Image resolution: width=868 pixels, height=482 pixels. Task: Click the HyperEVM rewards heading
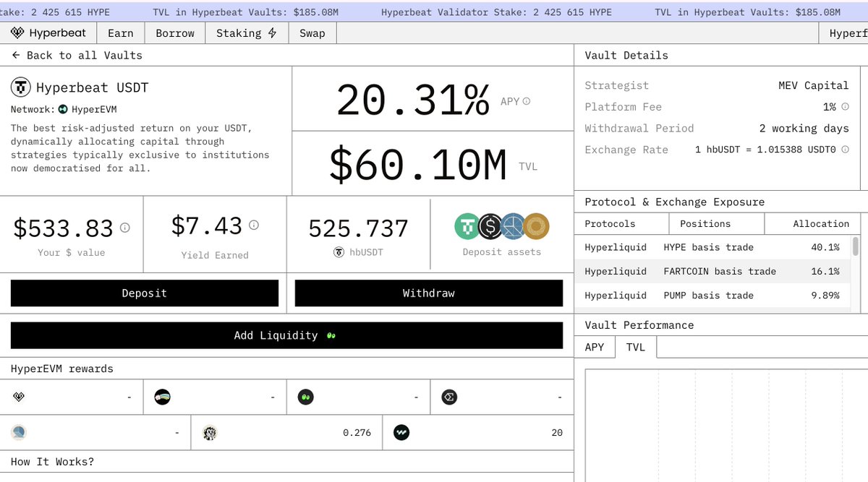62,369
